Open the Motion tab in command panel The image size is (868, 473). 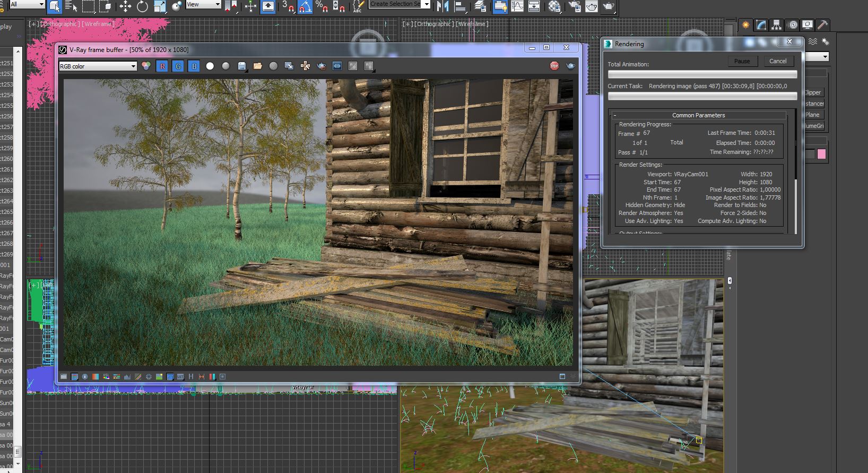click(x=792, y=24)
